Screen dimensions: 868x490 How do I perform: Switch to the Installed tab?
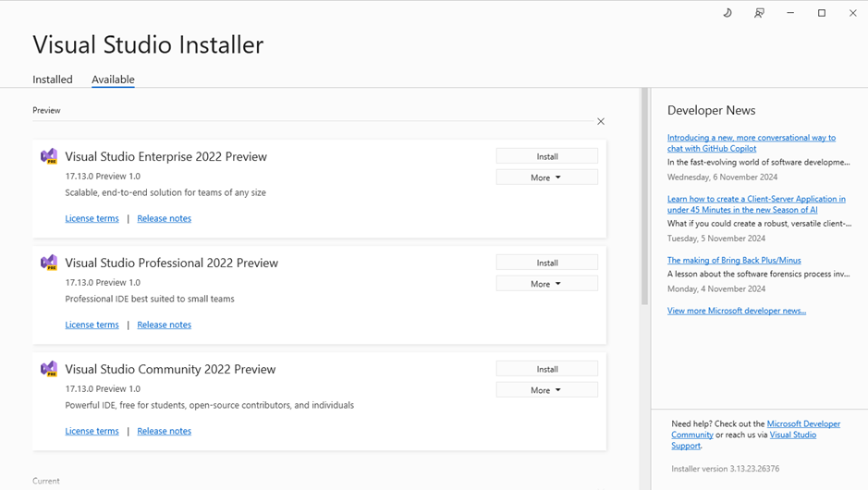point(53,80)
